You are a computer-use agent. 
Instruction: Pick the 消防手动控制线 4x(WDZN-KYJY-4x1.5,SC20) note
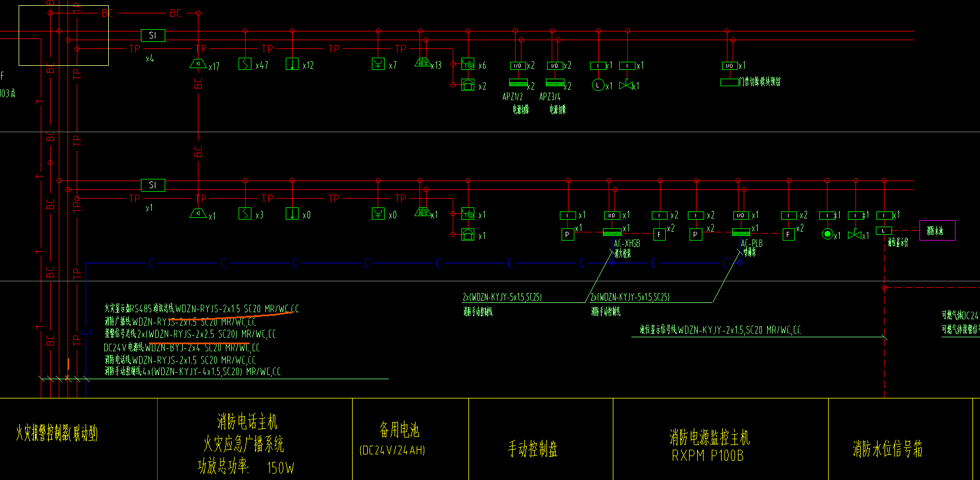pyautogui.click(x=192, y=371)
